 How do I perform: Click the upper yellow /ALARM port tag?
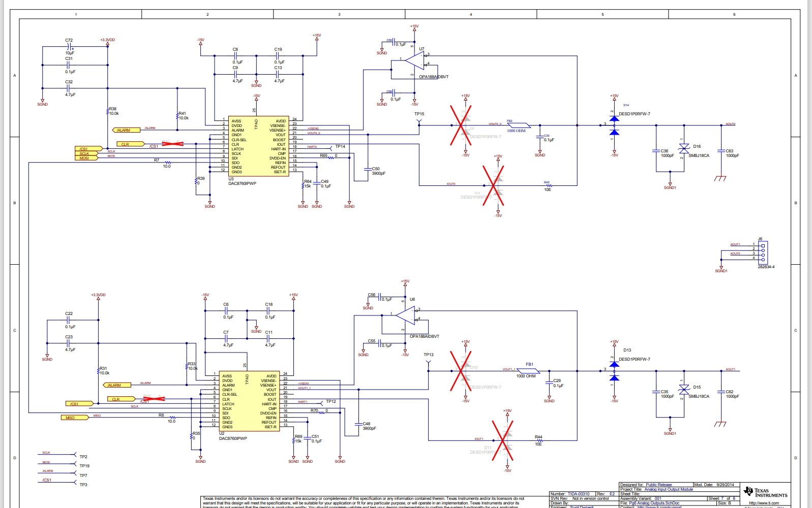coord(124,130)
